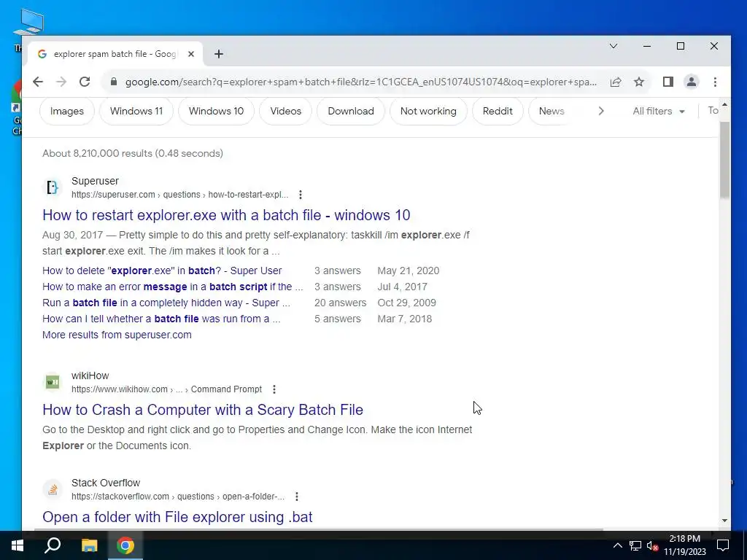
Task: Open 'Open a folder with File explorer using .bat'
Action: tap(177, 517)
